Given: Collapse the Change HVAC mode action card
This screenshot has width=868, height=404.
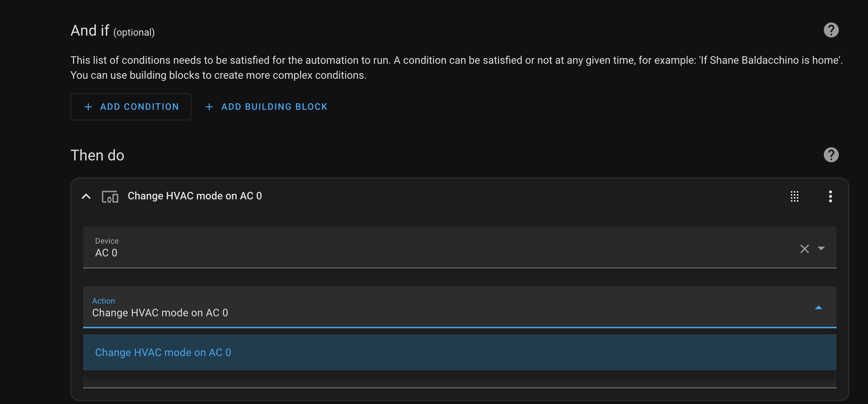Looking at the screenshot, I should pos(86,196).
